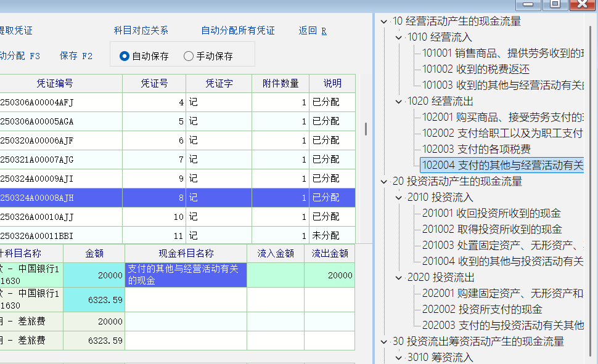The image size is (598, 364).
Task: Select 201003 处置固定资产、无形资产 item
Action: tap(502, 246)
